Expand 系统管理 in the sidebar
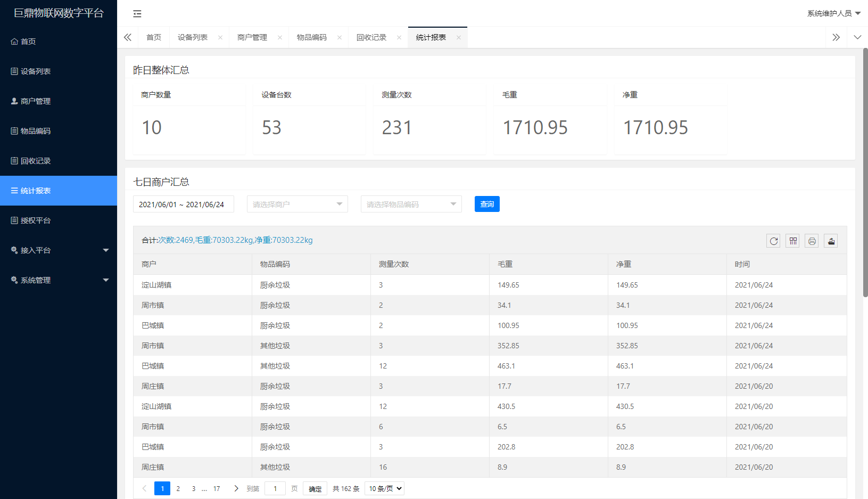Image resolution: width=868 pixels, height=499 pixels. [x=59, y=280]
